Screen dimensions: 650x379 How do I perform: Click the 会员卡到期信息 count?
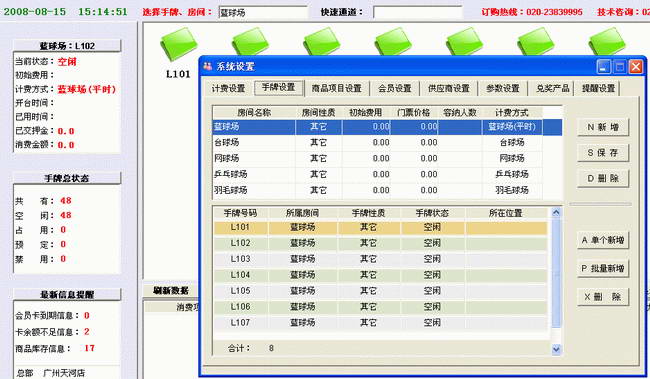[87, 316]
